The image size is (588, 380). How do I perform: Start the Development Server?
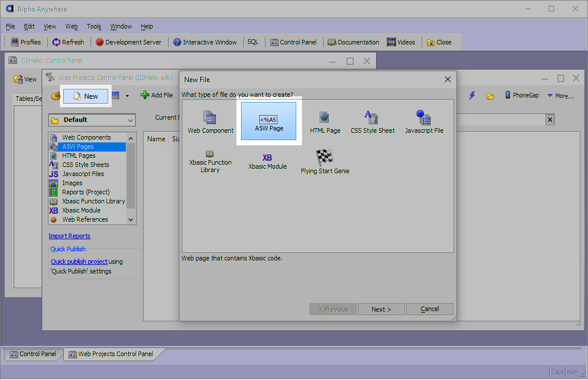coord(129,42)
